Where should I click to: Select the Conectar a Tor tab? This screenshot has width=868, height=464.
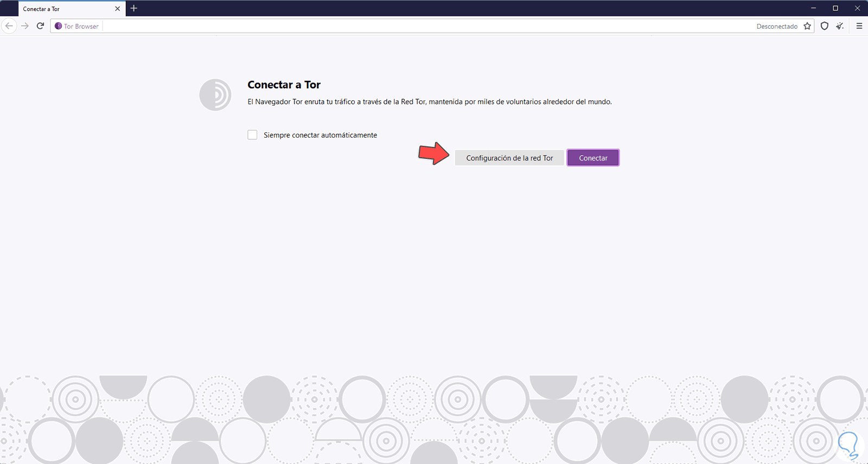[72, 9]
